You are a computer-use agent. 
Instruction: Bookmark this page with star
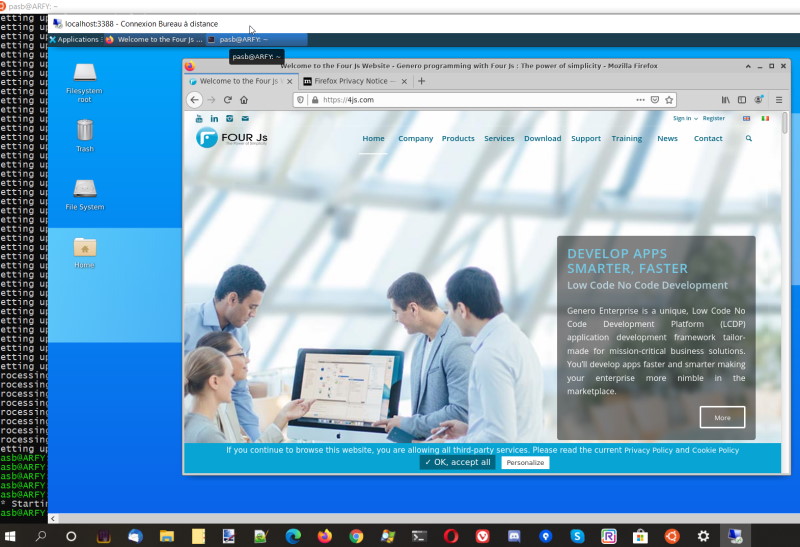669,100
